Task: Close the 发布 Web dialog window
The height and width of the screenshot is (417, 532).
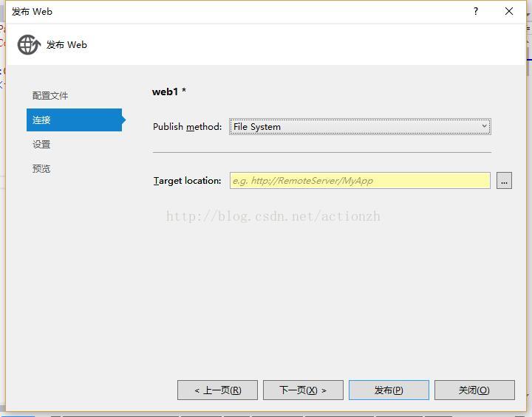Action: click(508, 11)
